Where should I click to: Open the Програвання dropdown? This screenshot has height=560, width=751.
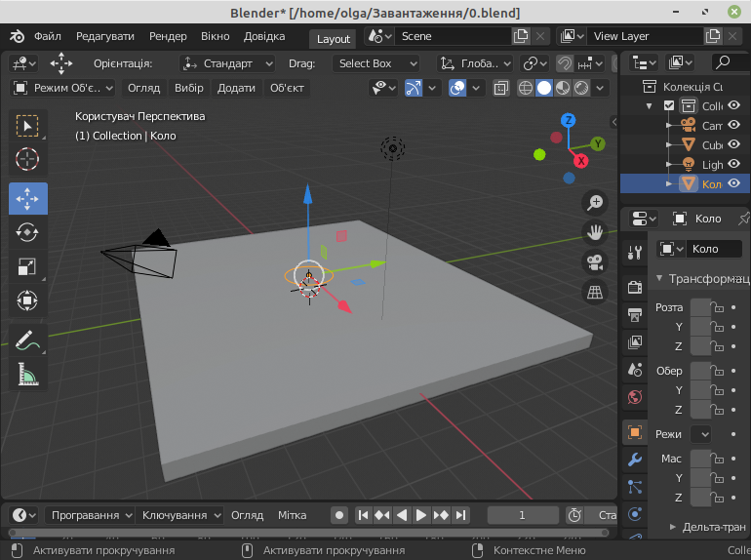click(x=90, y=515)
